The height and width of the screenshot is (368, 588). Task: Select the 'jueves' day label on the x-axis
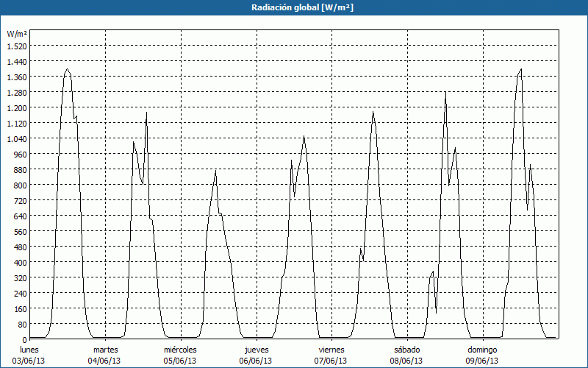click(256, 349)
